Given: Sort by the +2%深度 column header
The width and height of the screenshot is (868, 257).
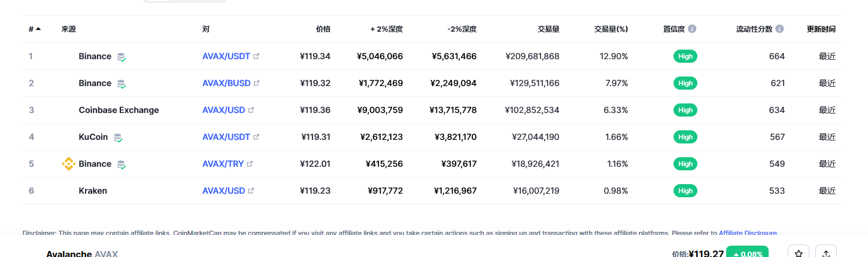Looking at the screenshot, I should (x=387, y=29).
